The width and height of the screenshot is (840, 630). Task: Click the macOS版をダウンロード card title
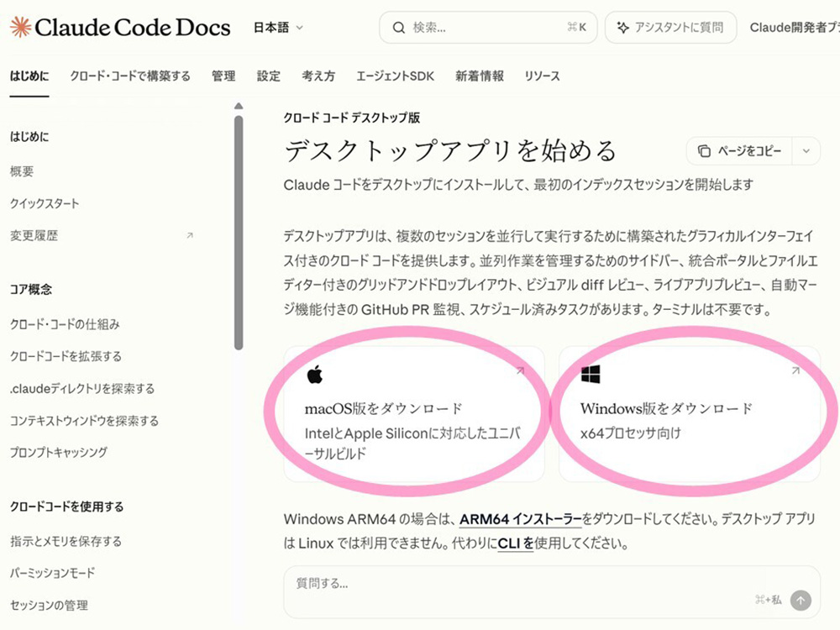pyautogui.click(x=384, y=409)
